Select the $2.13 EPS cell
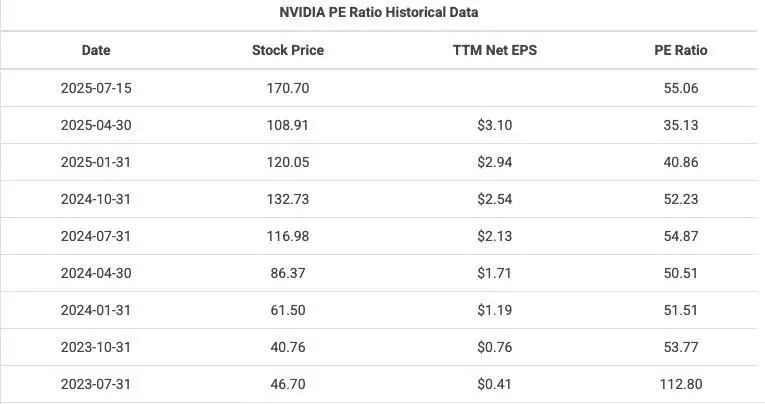765x404 pixels. 494,236
